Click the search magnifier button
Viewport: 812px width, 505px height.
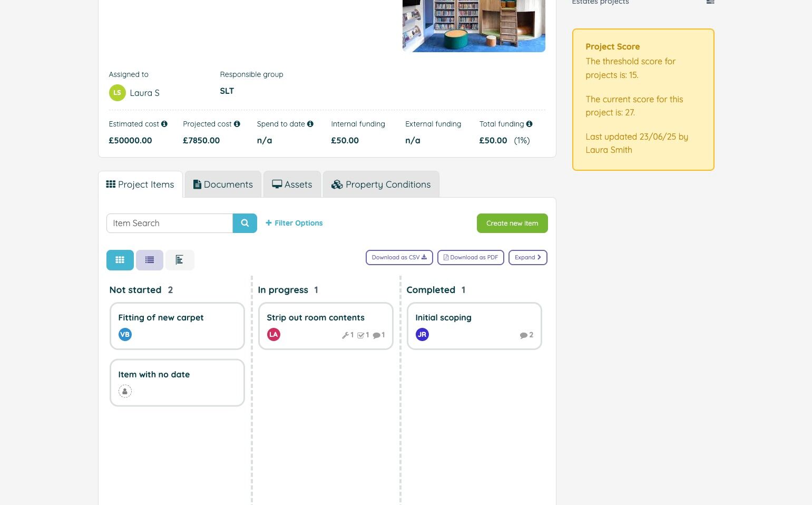click(x=244, y=223)
